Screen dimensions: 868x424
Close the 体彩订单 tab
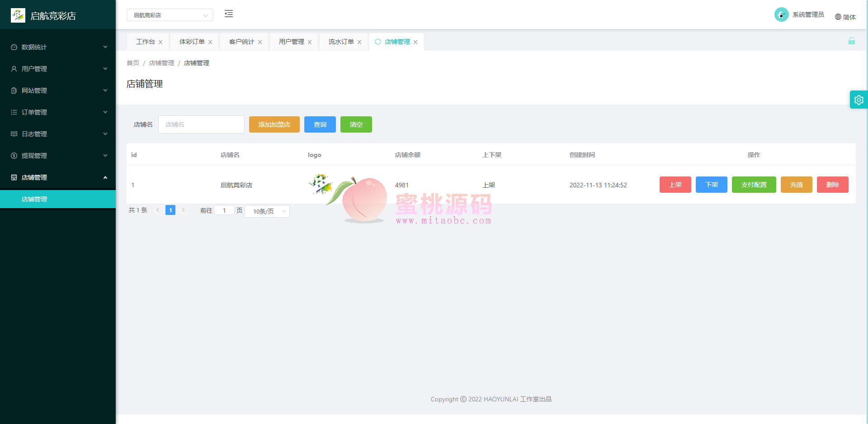coord(210,42)
